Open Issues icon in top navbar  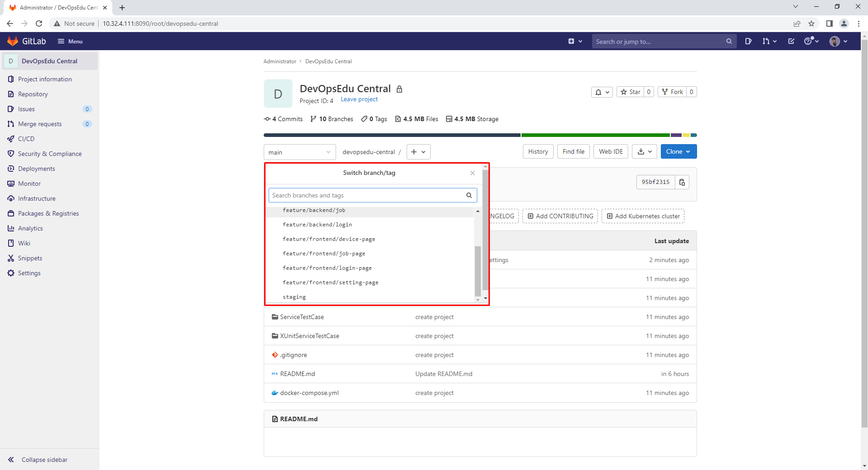[x=748, y=41]
